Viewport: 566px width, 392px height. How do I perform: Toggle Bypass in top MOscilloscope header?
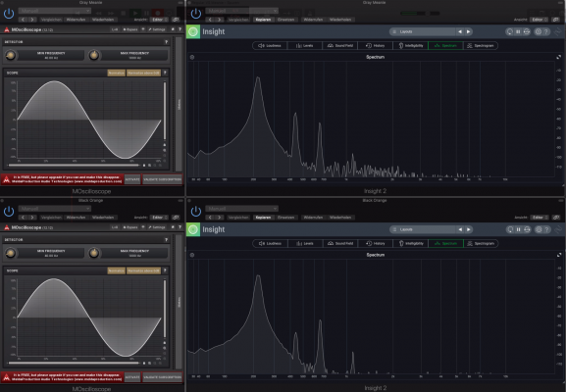tap(130, 29)
